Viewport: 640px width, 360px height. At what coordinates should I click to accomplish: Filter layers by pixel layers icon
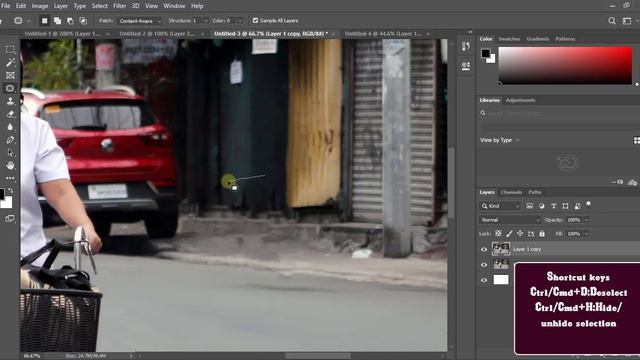point(529,206)
